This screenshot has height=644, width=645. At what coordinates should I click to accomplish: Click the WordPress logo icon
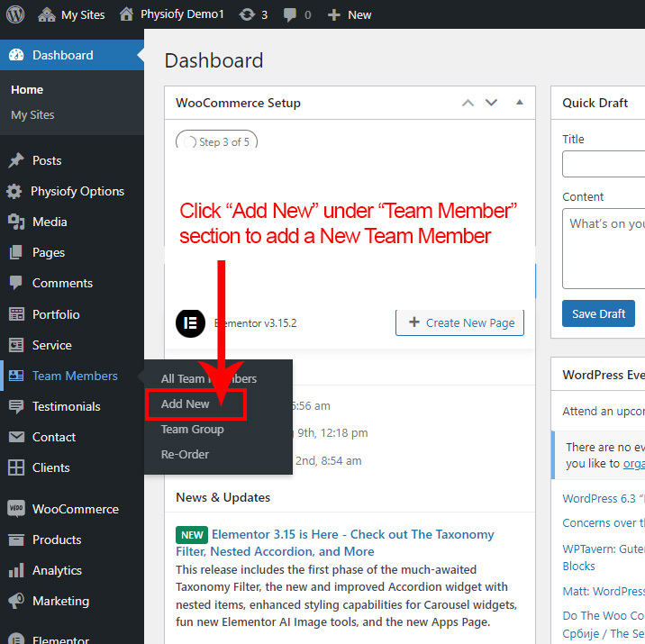15,14
